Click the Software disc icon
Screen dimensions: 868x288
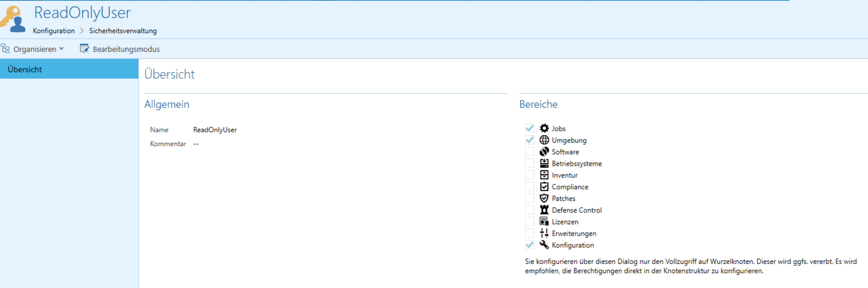pos(544,151)
